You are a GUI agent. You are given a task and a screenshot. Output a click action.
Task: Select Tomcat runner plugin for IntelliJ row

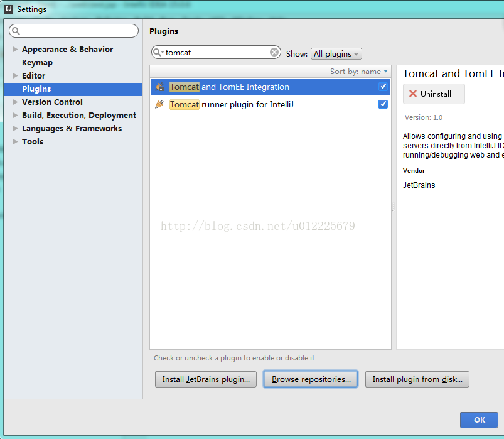click(271, 104)
